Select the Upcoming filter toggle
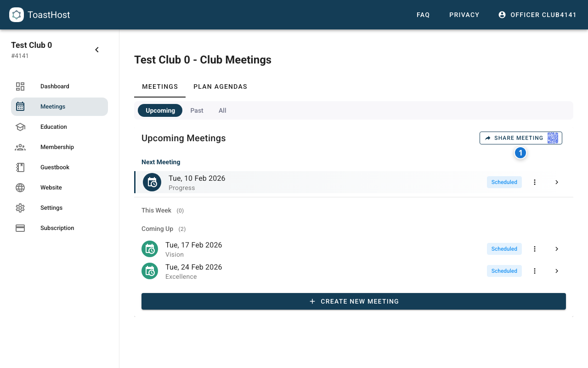588x368 pixels. 160,110
